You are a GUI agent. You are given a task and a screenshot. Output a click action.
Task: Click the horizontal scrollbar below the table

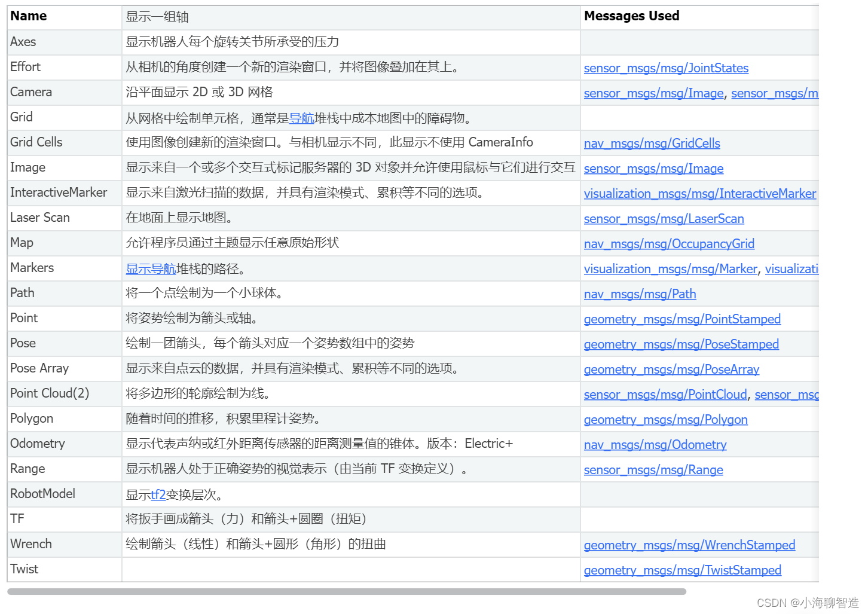point(347,592)
